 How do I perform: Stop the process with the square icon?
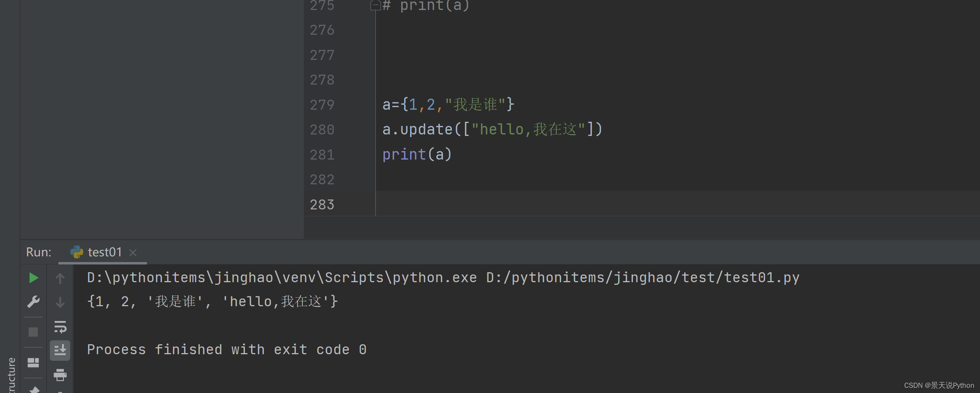34,332
